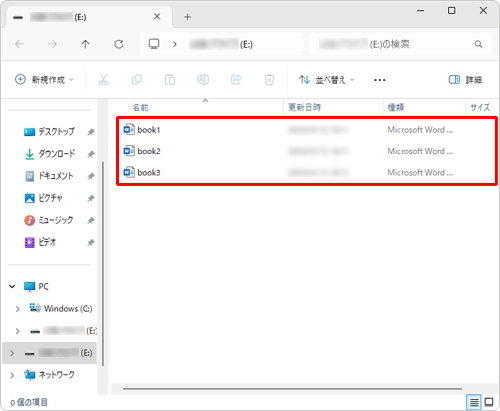Image resolution: width=500 pixels, height=411 pixels.
Task: Click the Word icon of book3
Action: pyautogui.click(x=129, y=172)
